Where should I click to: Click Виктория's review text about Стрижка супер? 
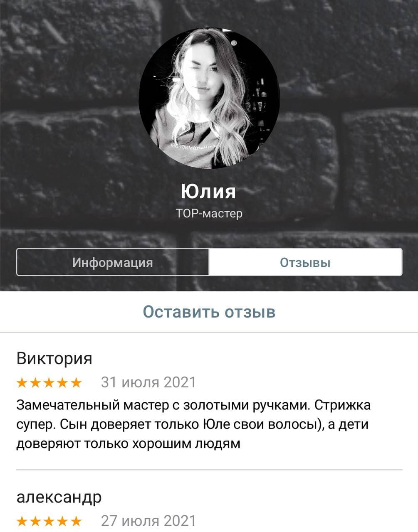point(193,424)
